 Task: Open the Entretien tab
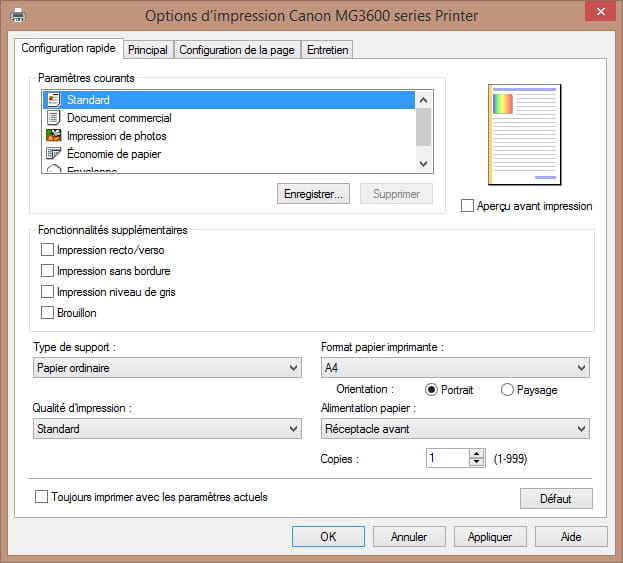point(327,50)
